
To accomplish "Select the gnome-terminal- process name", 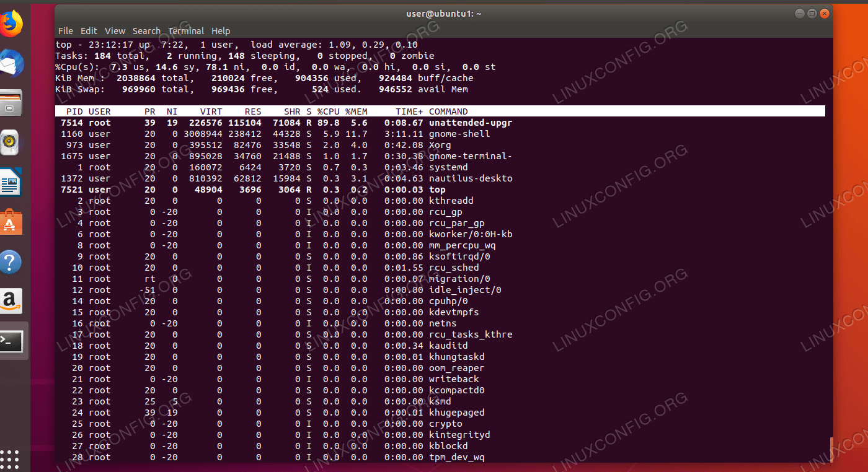I will 471,156.
